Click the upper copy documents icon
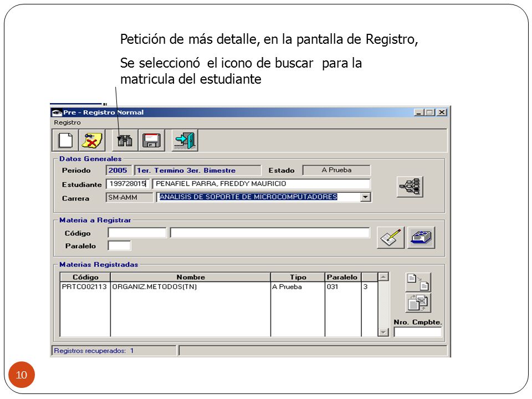532x399 pixels. [x=418, y=282]
